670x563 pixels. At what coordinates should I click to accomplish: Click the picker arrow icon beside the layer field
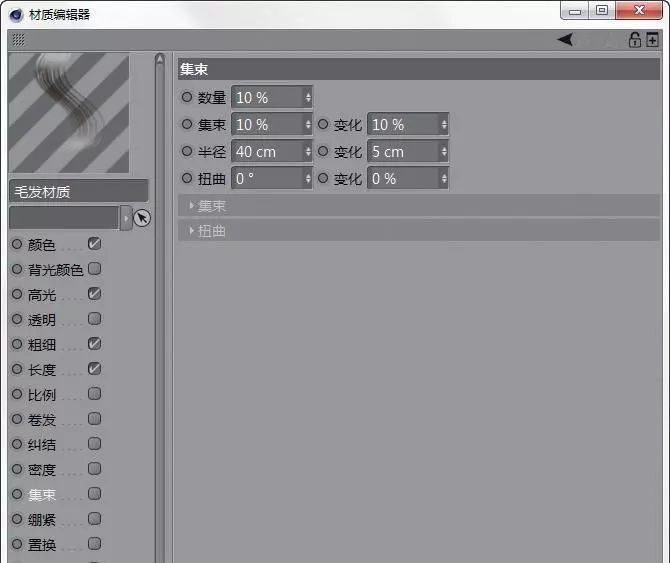pos(142,218)
